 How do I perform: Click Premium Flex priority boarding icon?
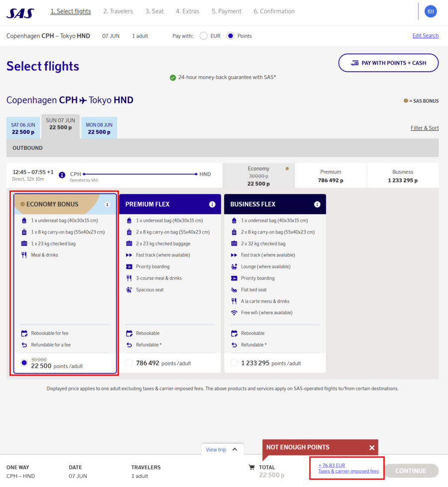coord(129,266)
